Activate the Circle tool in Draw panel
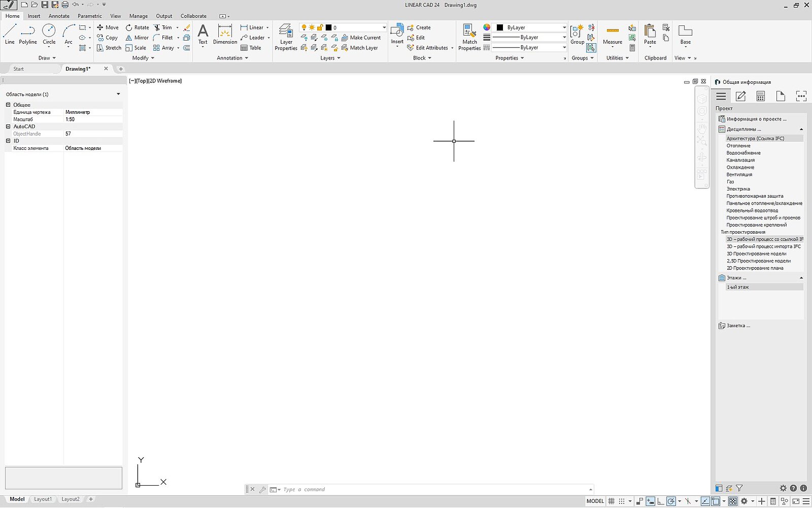 tap(49, 34)
